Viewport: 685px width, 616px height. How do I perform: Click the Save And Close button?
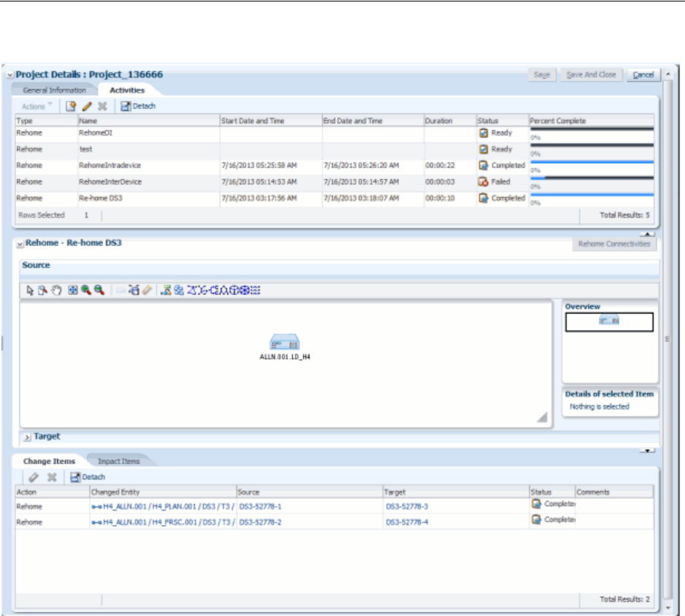point(591,75)
